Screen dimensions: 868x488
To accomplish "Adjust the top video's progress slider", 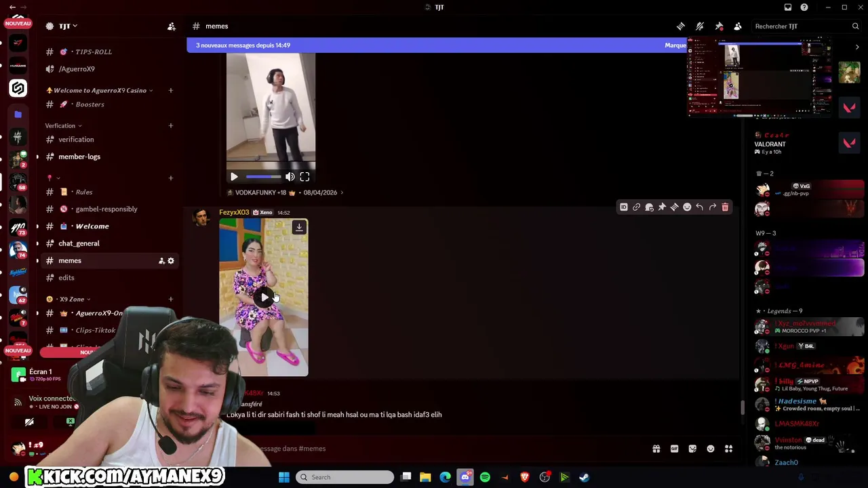I will pos(263,177).
